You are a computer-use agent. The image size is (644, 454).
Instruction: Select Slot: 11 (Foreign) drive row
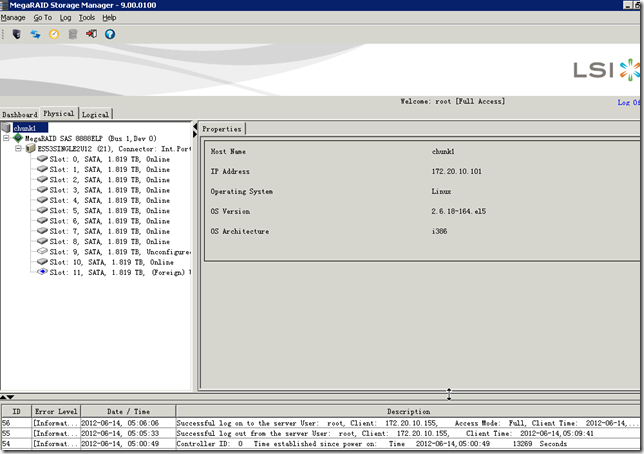pyautogui.click(x=120, y=272)
